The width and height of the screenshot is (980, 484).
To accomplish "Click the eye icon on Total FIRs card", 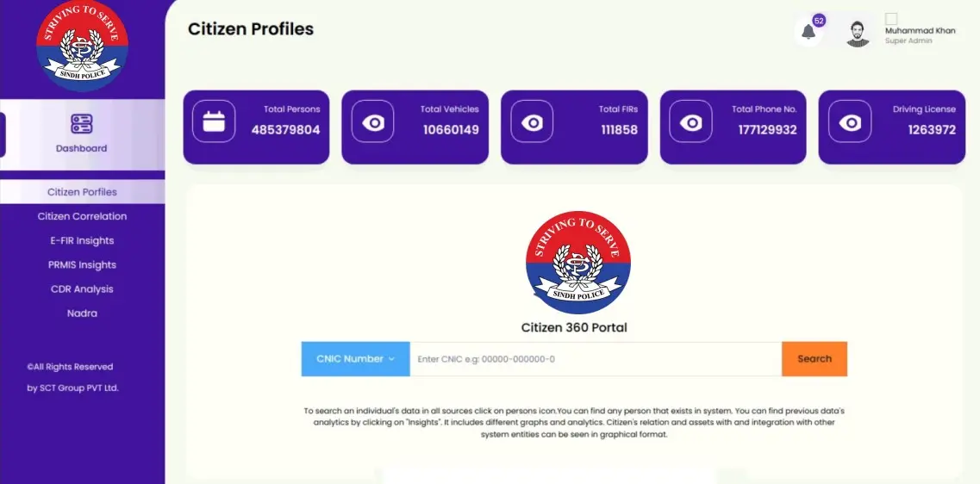I will (x=532, y=121).
